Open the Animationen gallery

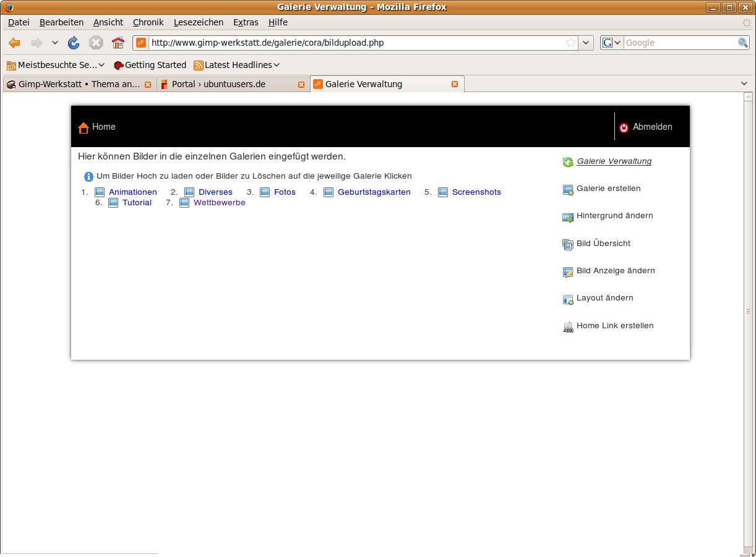tap(133, 192)
